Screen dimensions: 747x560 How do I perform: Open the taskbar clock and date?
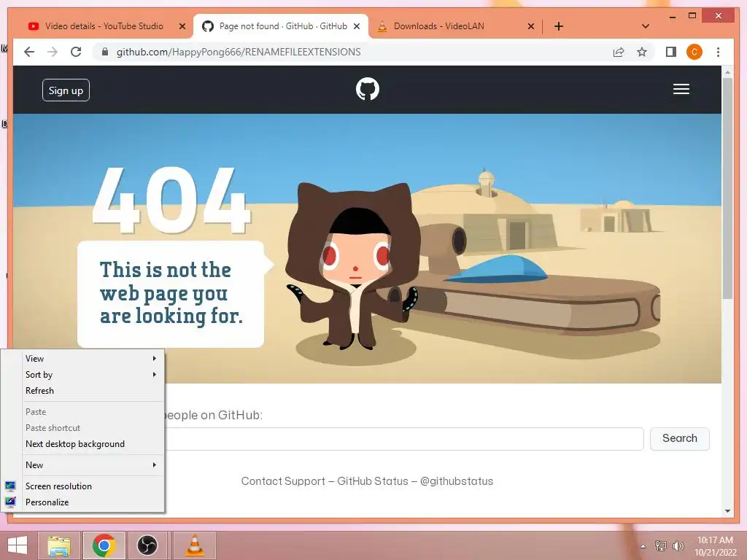[715, 546]
